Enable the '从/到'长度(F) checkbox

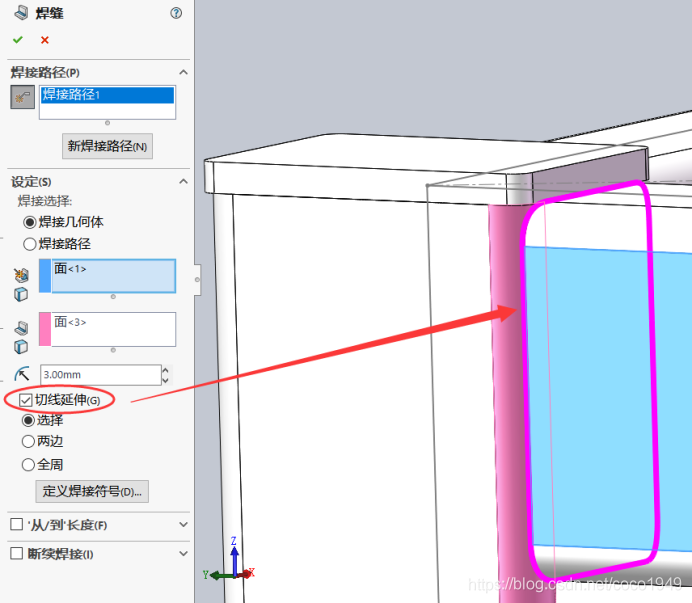(16, 524)
